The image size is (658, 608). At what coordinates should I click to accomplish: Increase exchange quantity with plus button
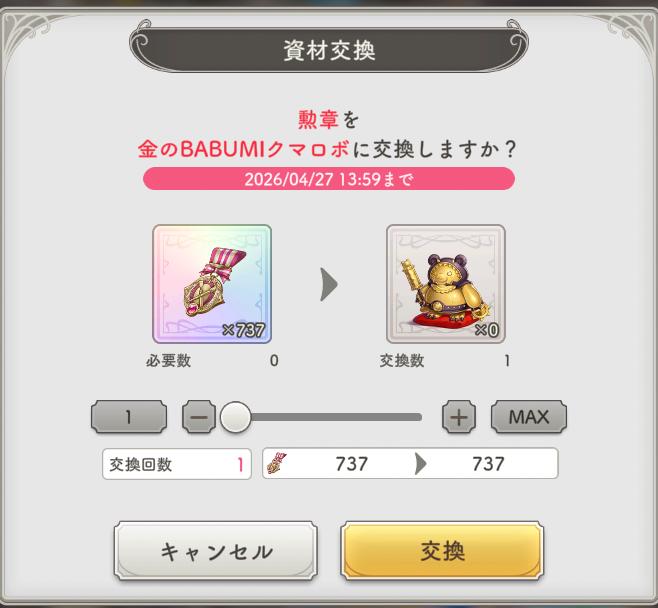(459, 417)
